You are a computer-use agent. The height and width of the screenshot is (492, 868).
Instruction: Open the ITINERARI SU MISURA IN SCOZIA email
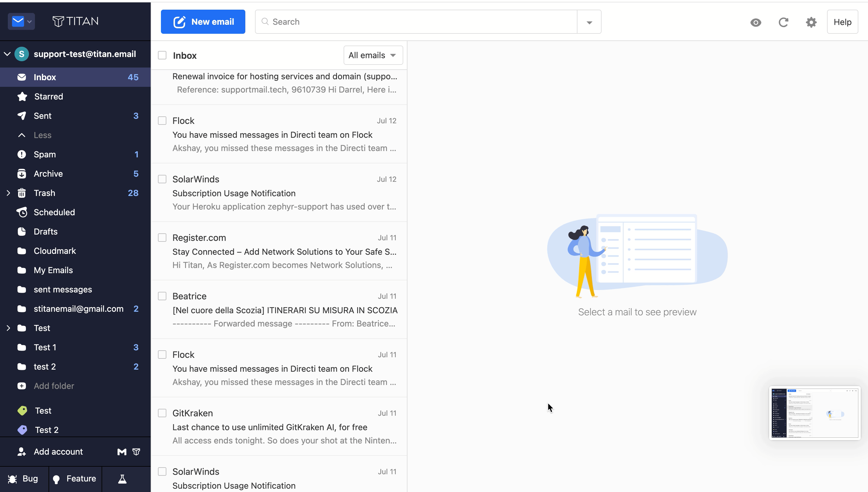pos(279,310)
